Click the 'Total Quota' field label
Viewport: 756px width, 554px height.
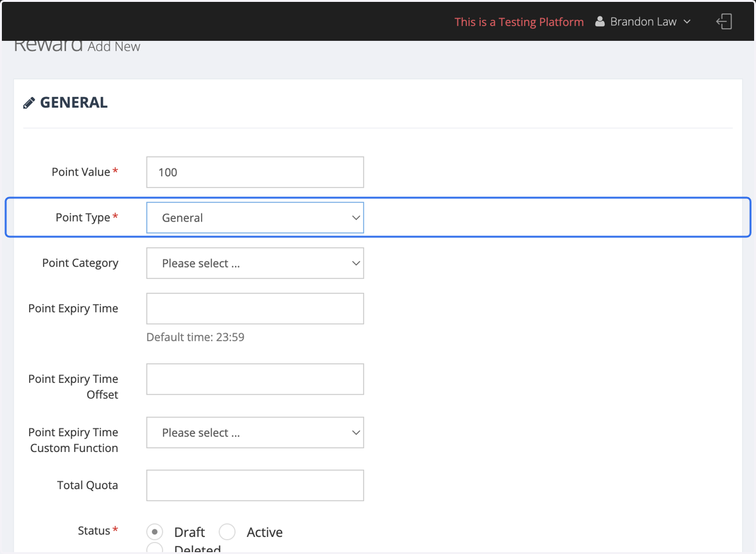pyautogui.click(x=88, y=485)
